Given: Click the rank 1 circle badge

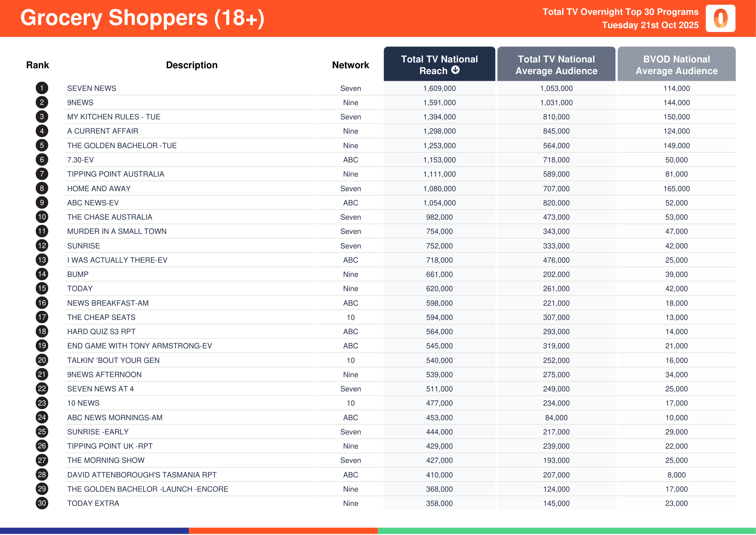Looking at the screenshot, I should click(x=42, y=88).
